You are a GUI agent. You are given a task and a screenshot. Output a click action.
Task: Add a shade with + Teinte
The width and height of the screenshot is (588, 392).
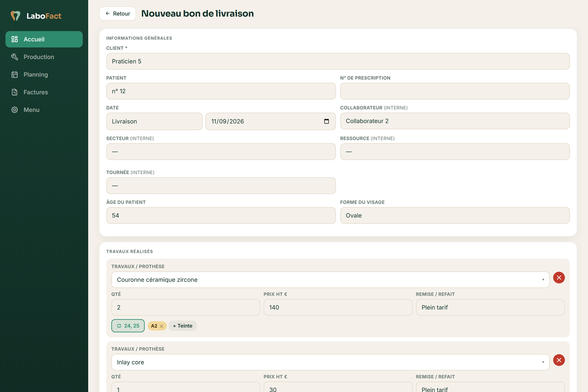(183, 326)
